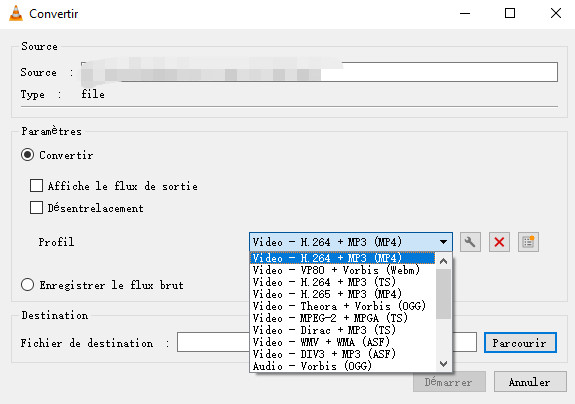This screenshot has height=404, width=575.
Task: Select Video - DIV3 + MP3 (ASF) profile
Action: coord(343,354)
